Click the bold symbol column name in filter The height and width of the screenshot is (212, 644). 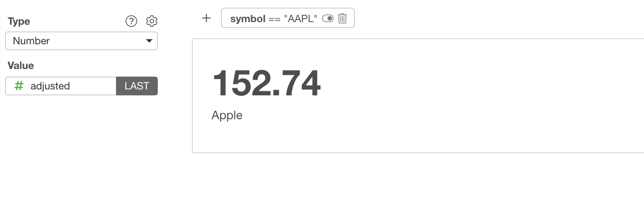coord(248,19)
